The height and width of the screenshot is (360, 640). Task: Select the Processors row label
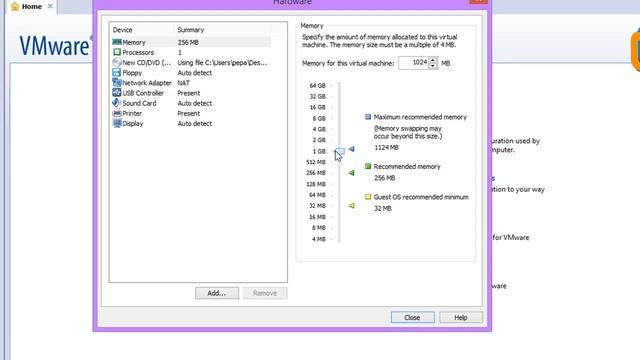138,53
